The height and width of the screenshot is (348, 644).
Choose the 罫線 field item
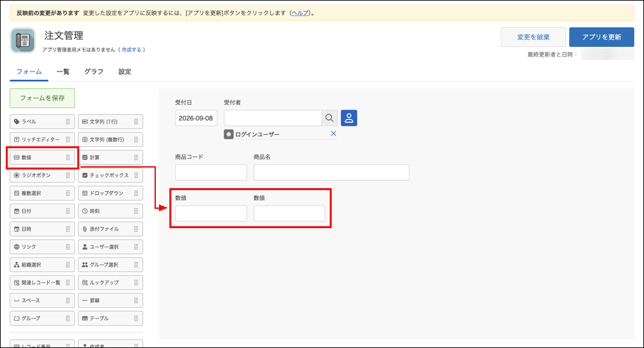[111, 300]
